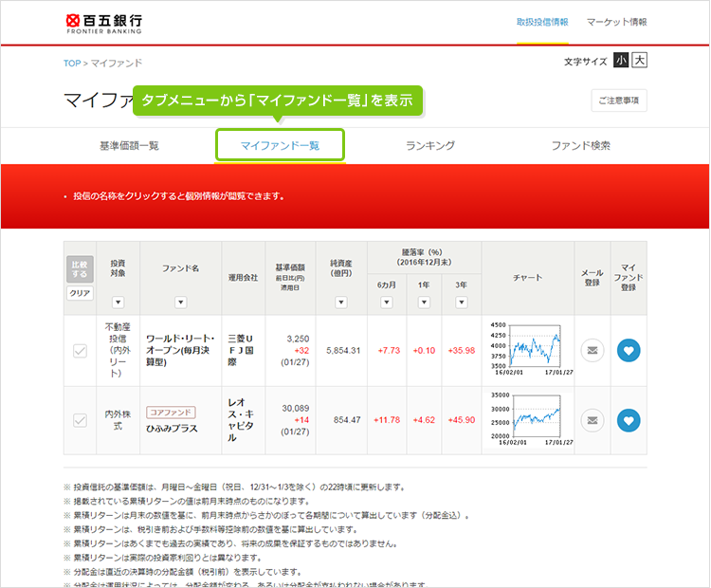Check compare box for ひふみプラス row

(x=80, y=420)
